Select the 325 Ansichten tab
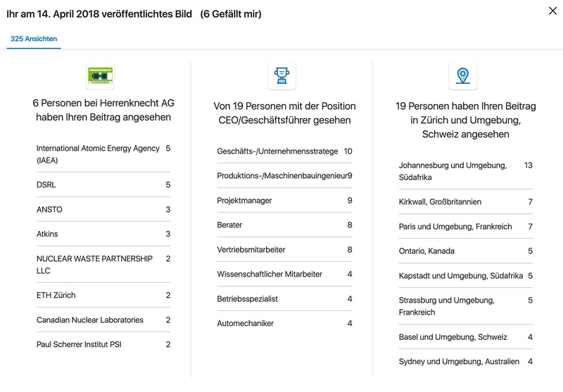Screen dimensions: 563x392 34,39
